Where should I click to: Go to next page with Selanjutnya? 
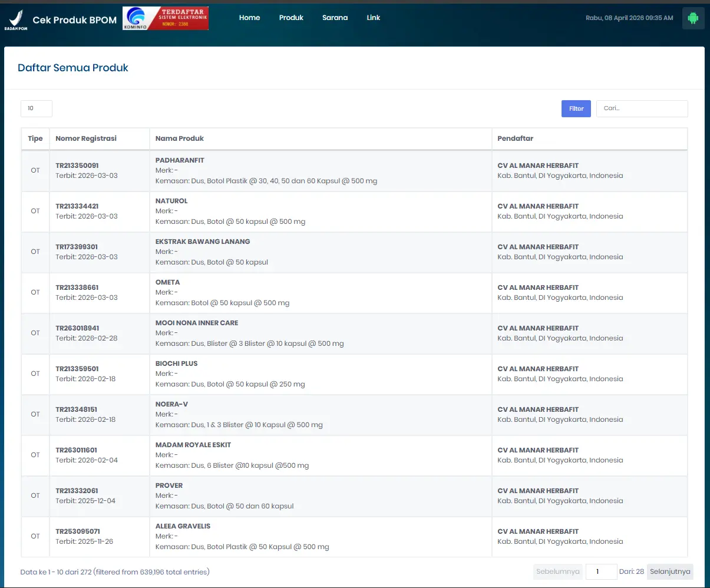pyautogui.click(x=670, y=572)
